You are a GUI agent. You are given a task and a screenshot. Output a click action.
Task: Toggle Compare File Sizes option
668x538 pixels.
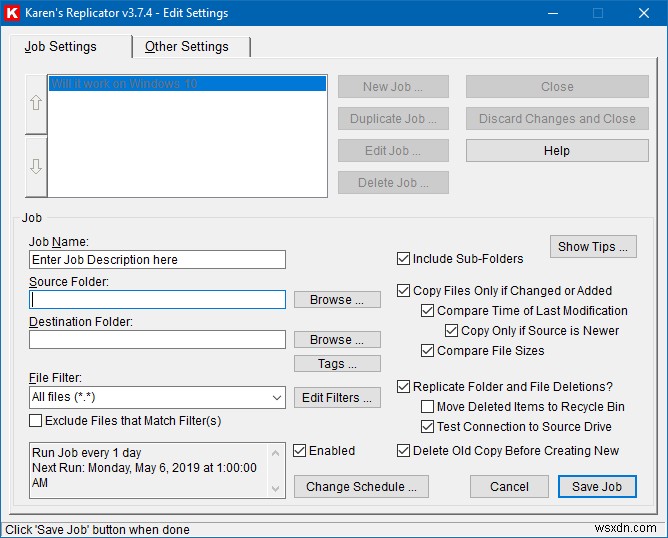click(428, 351)
